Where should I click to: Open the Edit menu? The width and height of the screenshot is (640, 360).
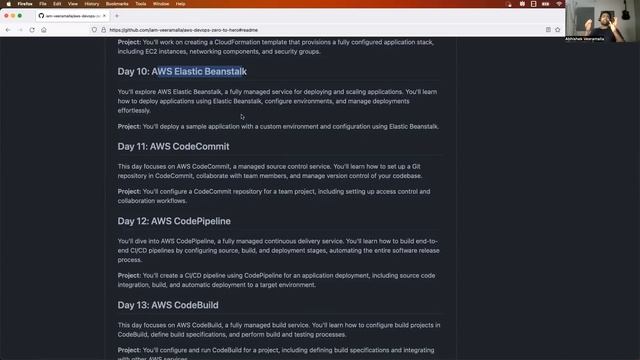click(x=57, y=4)
